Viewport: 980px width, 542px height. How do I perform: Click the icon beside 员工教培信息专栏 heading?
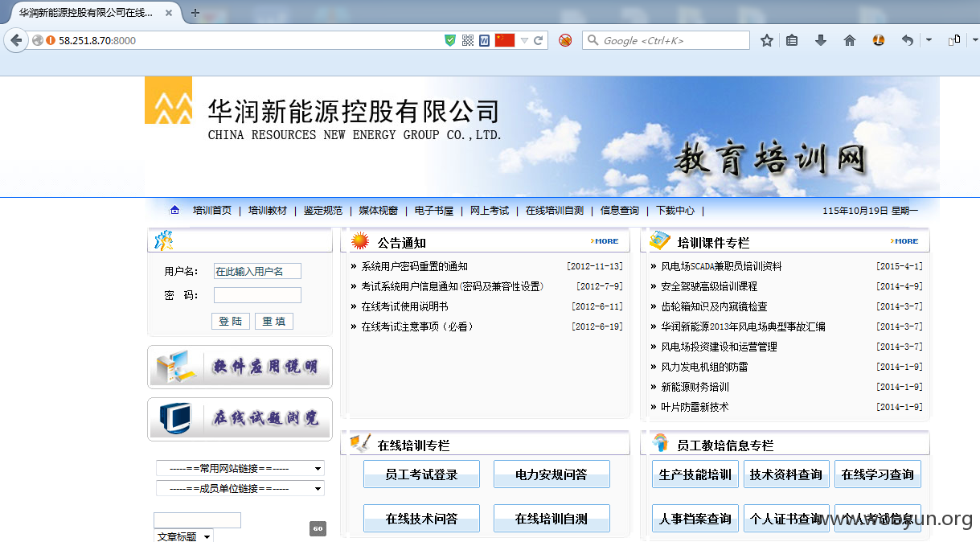tap(660, 443)
